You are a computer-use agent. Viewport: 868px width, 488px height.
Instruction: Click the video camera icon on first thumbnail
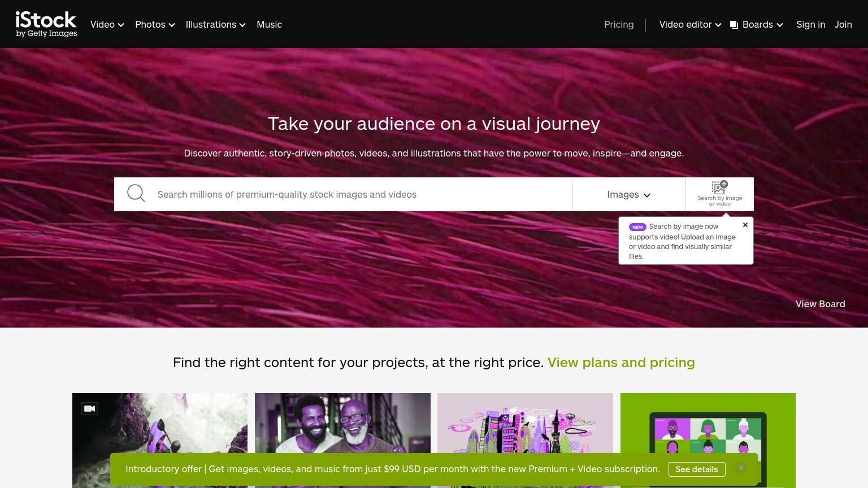click(x=89, y=408)
